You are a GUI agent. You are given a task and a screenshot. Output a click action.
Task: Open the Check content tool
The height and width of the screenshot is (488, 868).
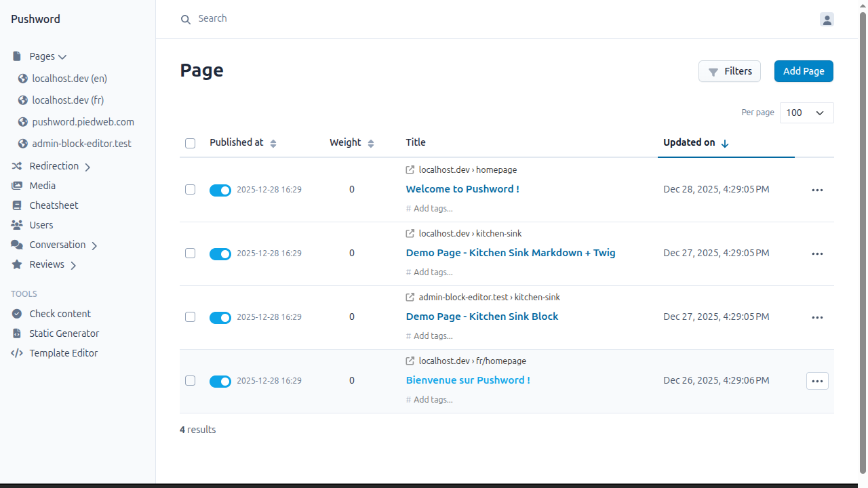(60, 313)
